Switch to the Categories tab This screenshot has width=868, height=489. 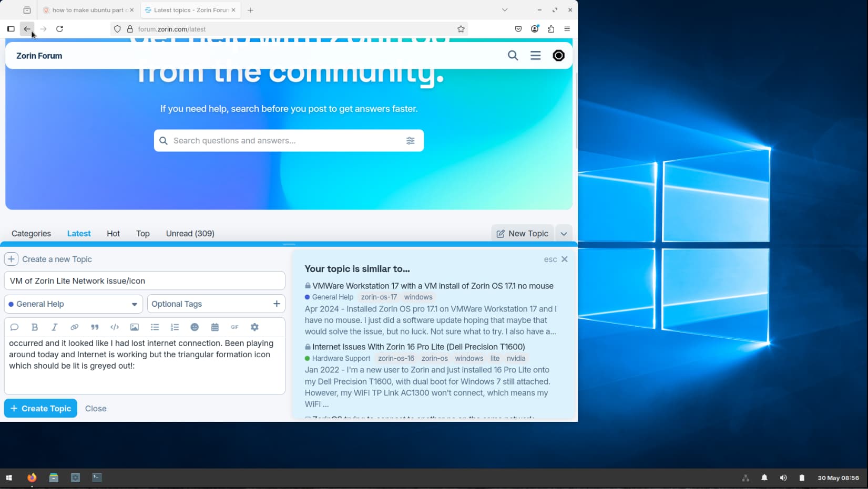coord(31,234)
